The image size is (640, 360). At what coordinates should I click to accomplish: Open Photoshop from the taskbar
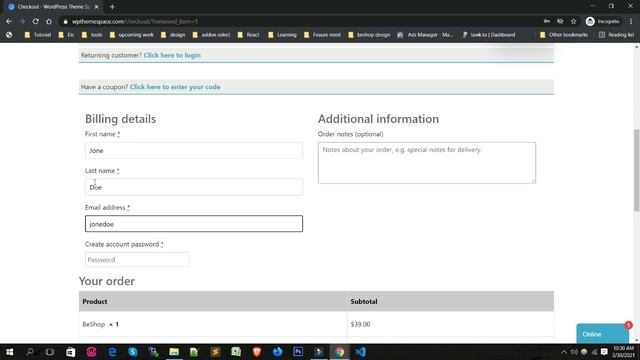pyautogui.click(x=298, y=352)
